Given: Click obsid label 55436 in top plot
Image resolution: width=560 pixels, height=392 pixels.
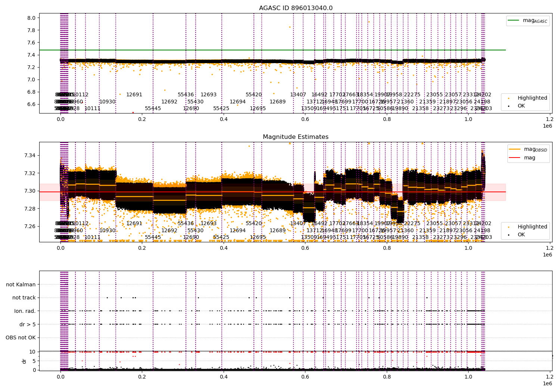Looking at the screenshot, I should (186, 95).
